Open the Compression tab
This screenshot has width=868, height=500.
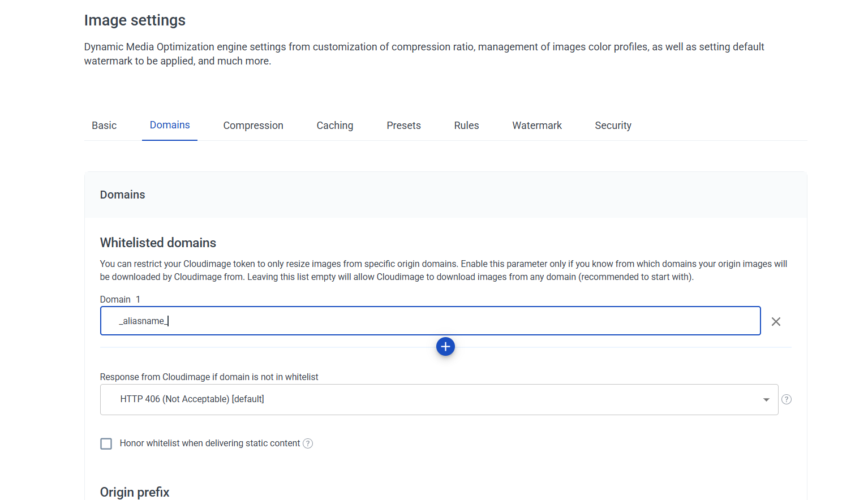(253, 126)
